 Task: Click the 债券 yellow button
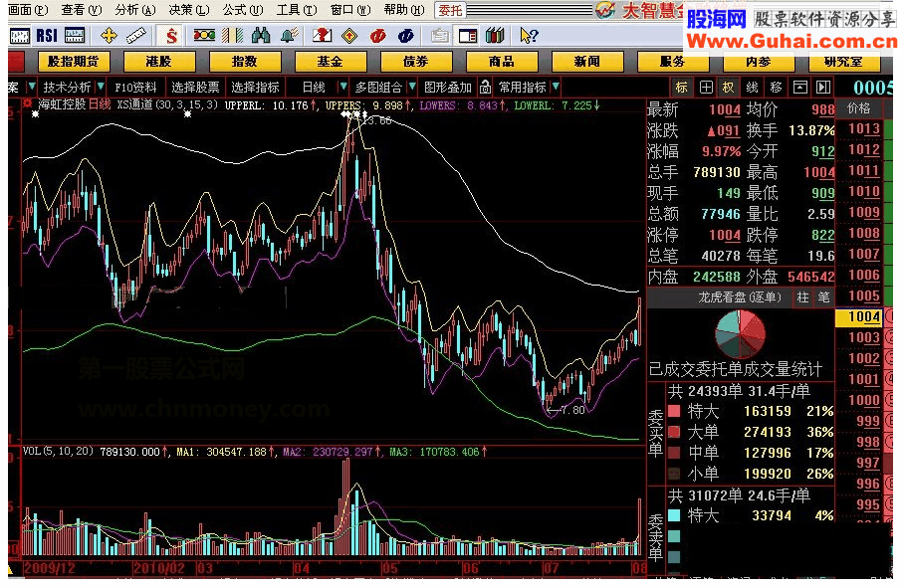click(416, 61)
